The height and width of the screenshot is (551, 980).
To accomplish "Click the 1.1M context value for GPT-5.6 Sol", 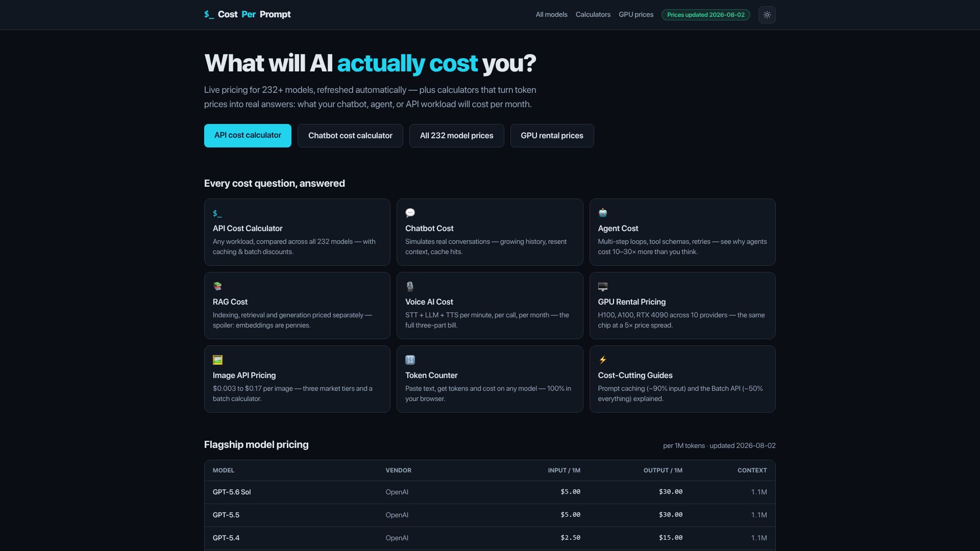I will (x=759, y=492).
